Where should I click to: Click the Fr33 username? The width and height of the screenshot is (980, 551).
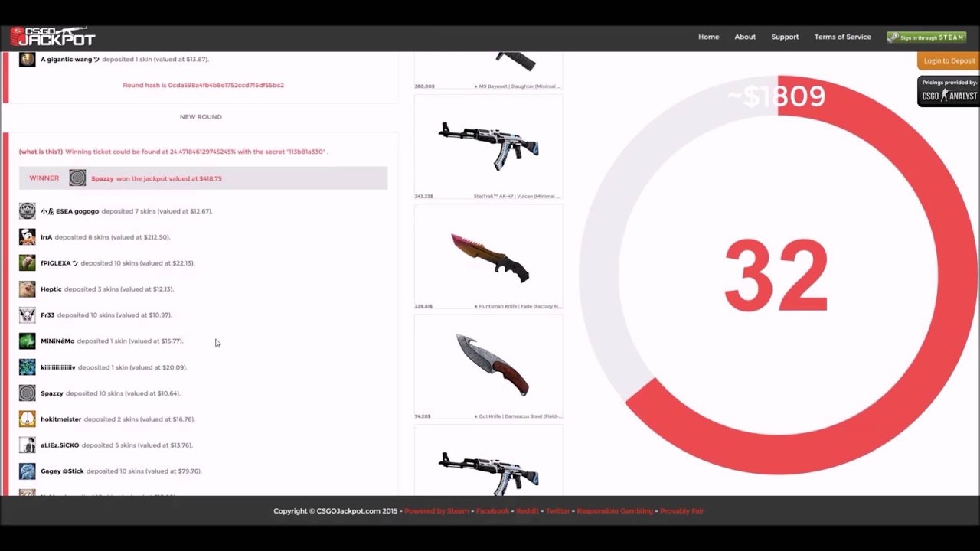tap(47, 315)
